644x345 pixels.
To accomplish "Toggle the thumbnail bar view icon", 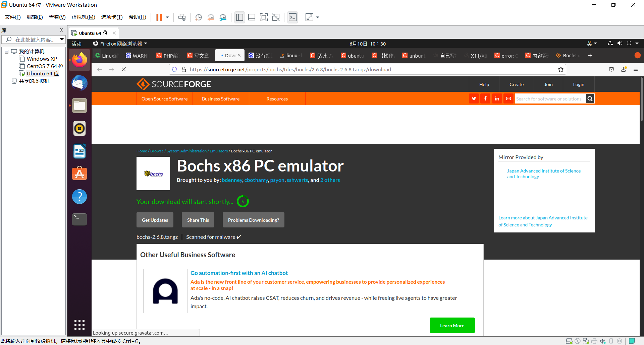I will click(252, 17).
